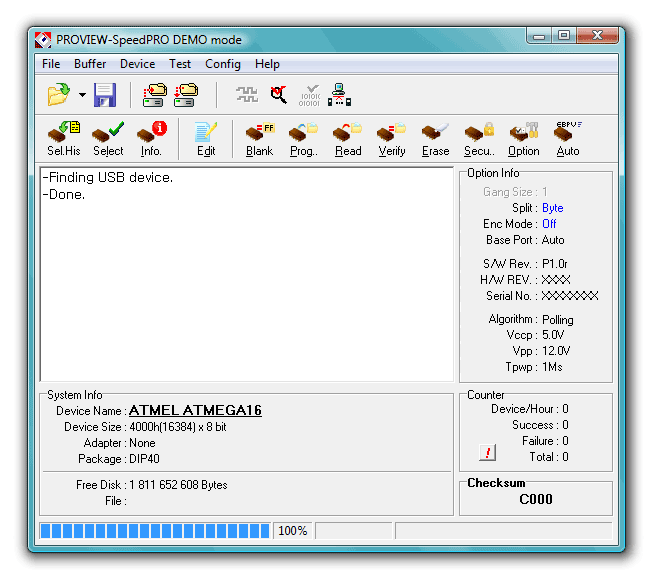Click the S/W Rev. P1.0r value
656x578 pixels.
[555, 263]
